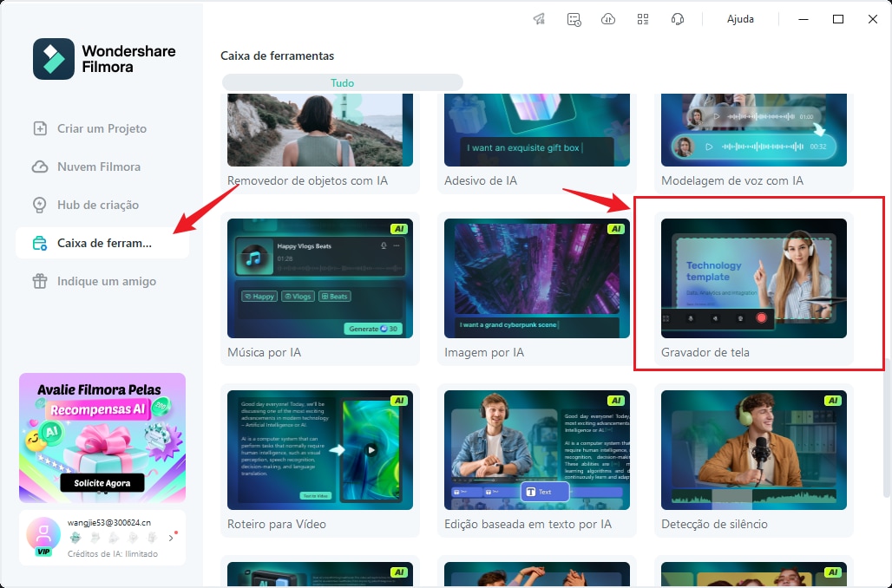Image resolution: width=892 pixels, height=588 pixels.
Task: Go to Hub de criação
Action: coord(102,205)
